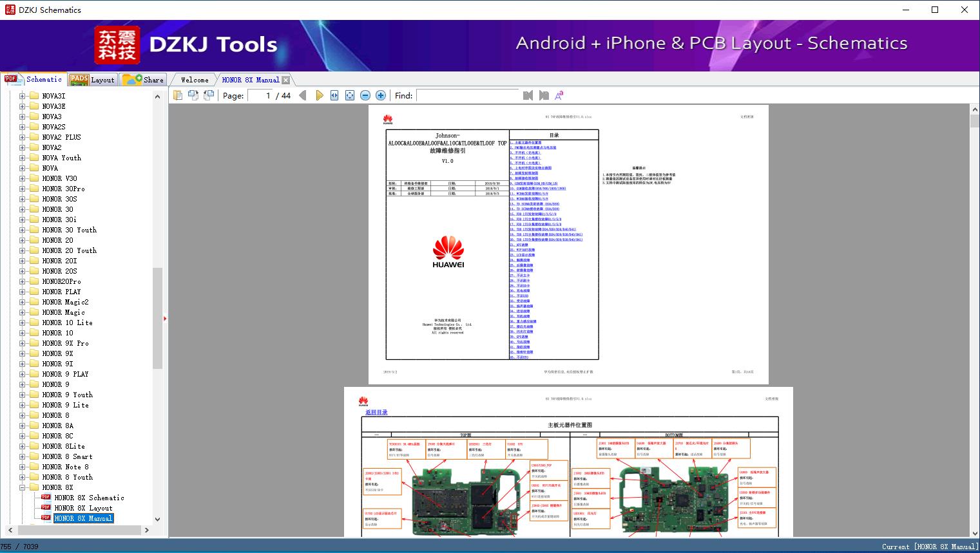Select HONOR 8Lite in the tree
The height and width of the screenshot is (553, 980).
coord(63,446)
